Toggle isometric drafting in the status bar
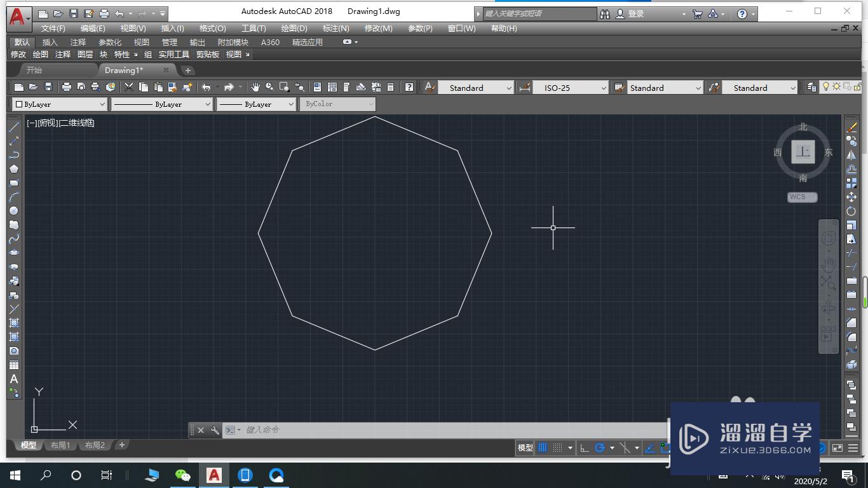The image size is (868, 488). point(625,448)
